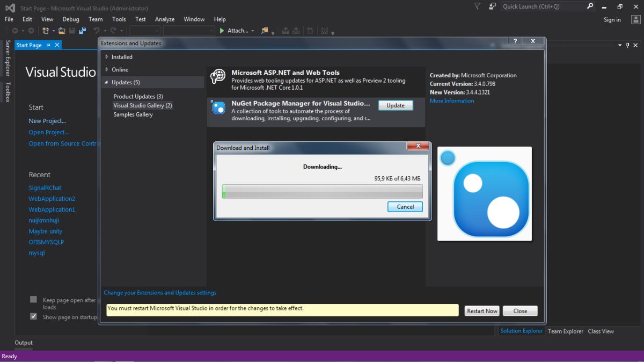This screenshot has width=644, height=362.
Task: Open the File menu
Action: tap(9, 19)
